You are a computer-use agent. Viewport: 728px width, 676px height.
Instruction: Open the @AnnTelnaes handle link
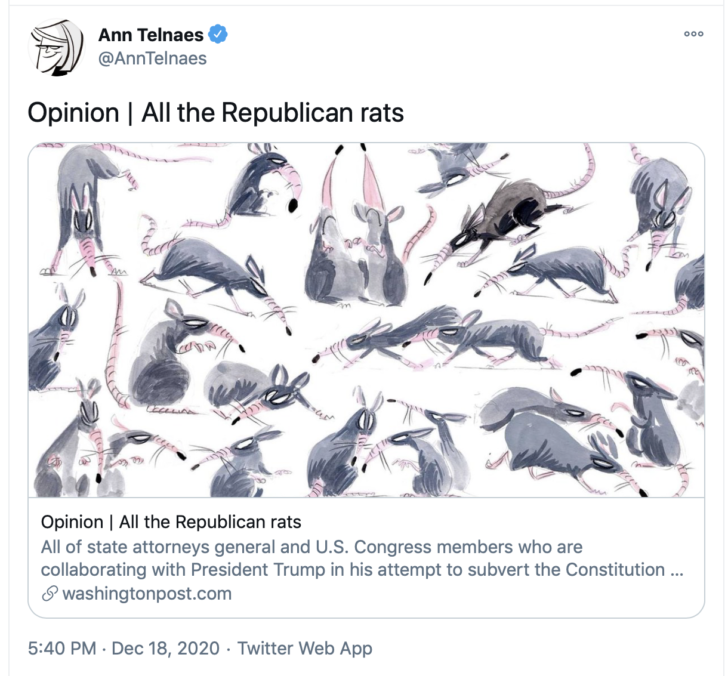click(x=152, y=59)
